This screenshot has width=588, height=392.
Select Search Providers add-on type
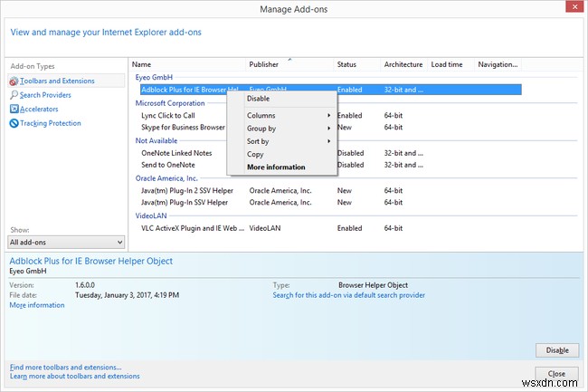click(x=45, y=95)
